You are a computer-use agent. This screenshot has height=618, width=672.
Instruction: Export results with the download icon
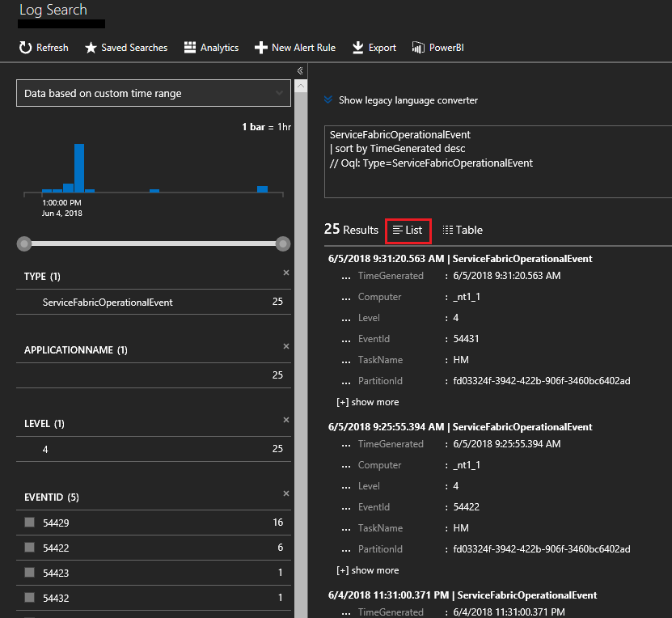[x=357, y=48]
